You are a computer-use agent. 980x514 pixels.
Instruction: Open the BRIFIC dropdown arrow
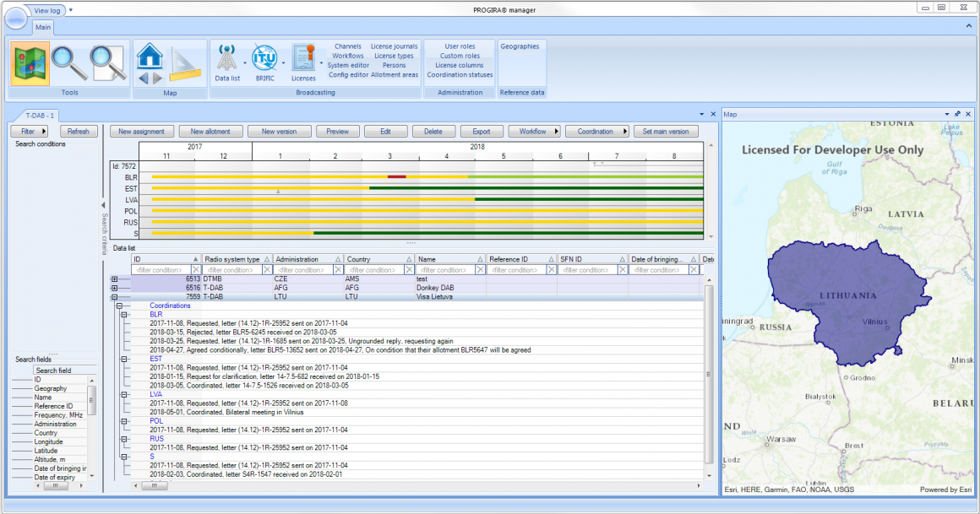click(x=283, y=63)
